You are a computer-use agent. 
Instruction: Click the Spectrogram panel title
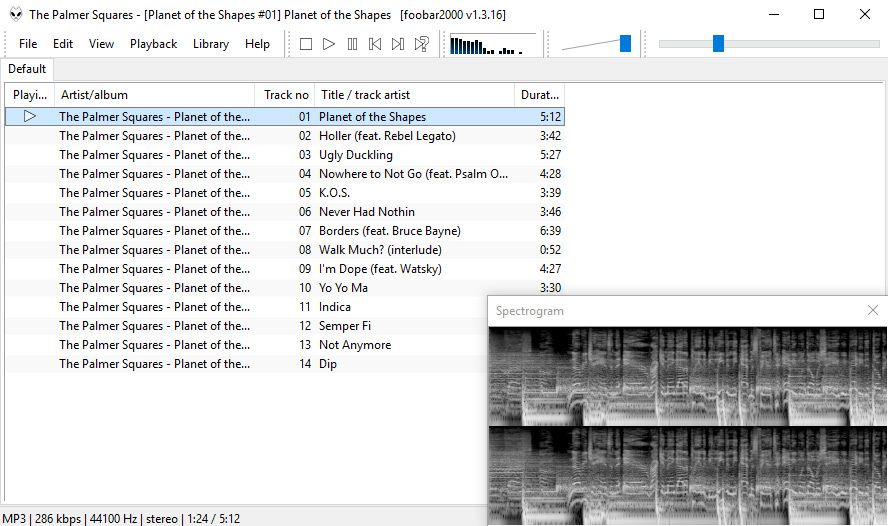pos(530,311)
